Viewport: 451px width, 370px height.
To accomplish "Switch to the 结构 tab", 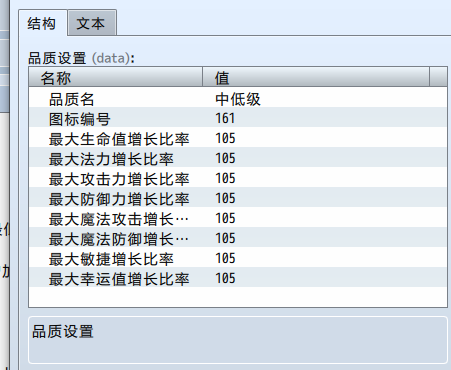I will click(42, 23).
